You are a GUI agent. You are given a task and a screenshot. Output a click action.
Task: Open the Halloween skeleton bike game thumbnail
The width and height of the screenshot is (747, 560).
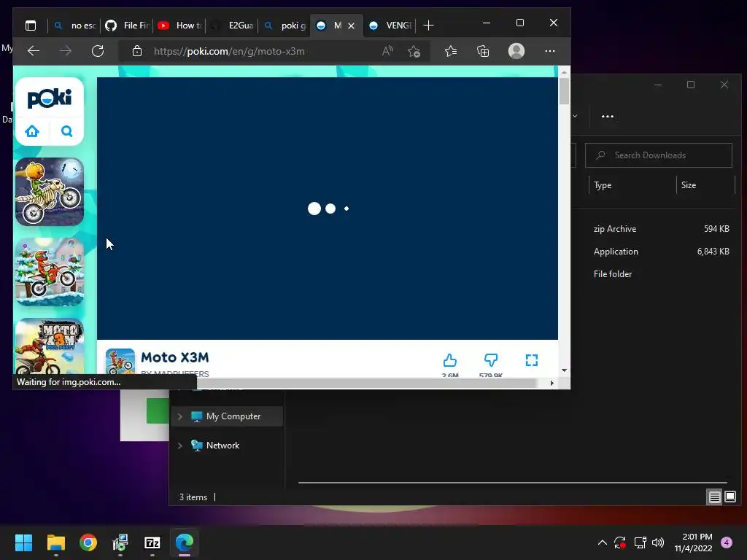(50, 192)
